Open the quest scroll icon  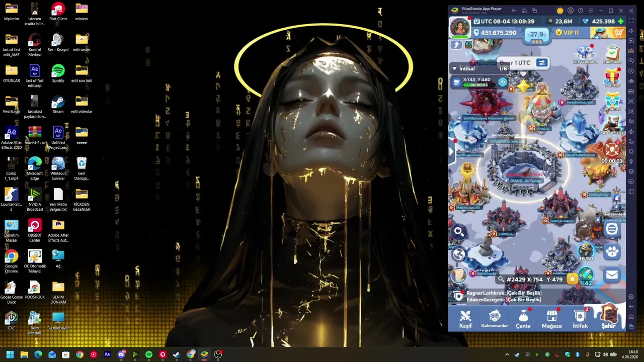pyautogui.click(x=458, y=275)
